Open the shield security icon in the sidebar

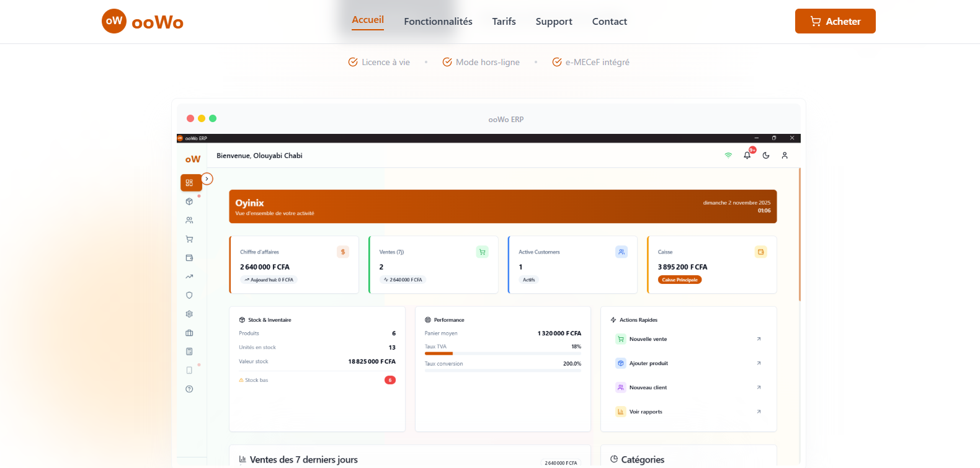189,295
